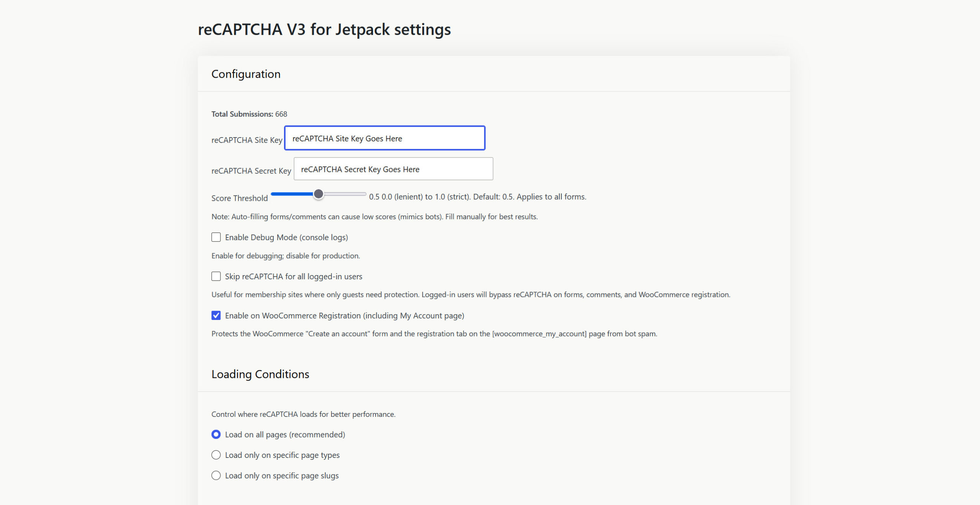
Task: Click the Score Threshold slider handle
Action: click(318, 194)
